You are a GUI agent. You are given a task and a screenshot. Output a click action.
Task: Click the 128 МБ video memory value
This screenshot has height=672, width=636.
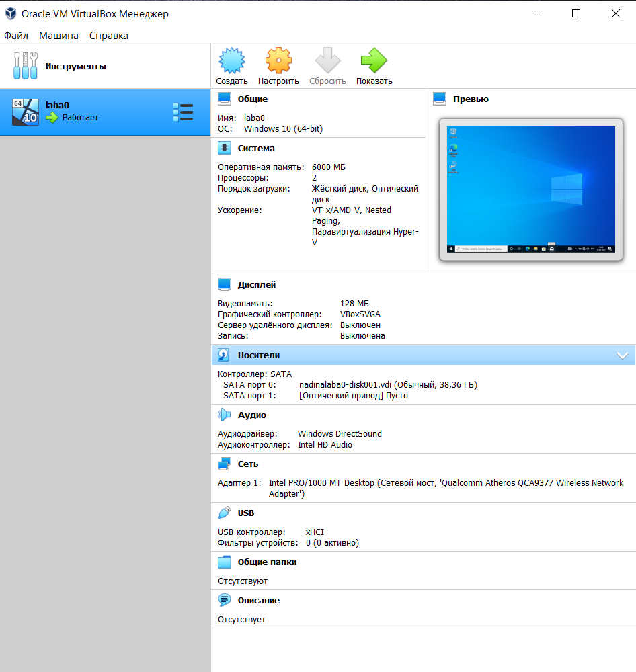coord(354,304)
